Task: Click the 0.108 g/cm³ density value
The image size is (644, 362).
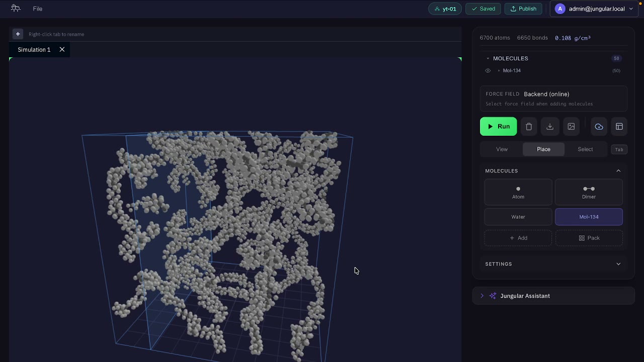Action: coord(573,38)
